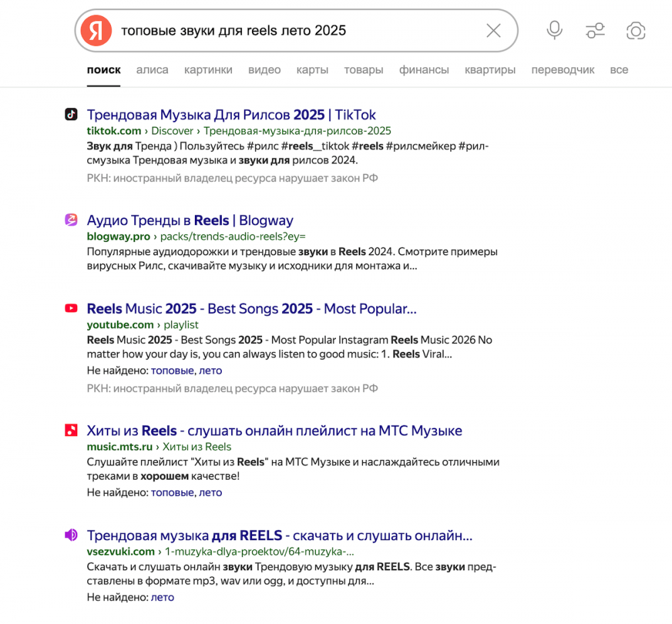Click the TikTok favicon next to the first result
The width and height of the screenshot is (672, 624).
(71, 114)
